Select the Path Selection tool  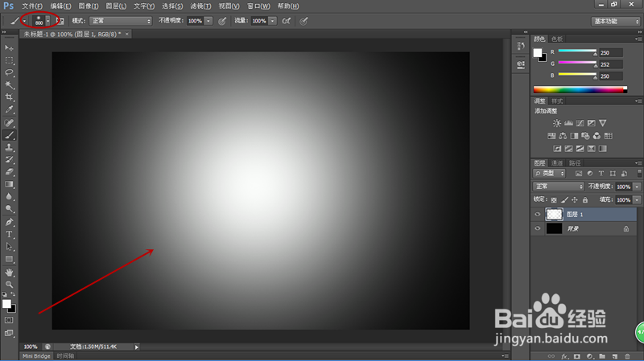9,247
